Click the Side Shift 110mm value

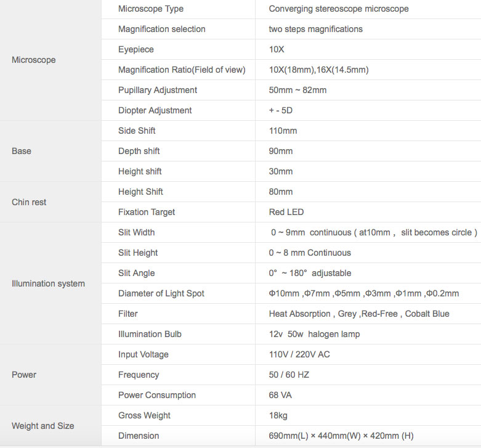283,131
